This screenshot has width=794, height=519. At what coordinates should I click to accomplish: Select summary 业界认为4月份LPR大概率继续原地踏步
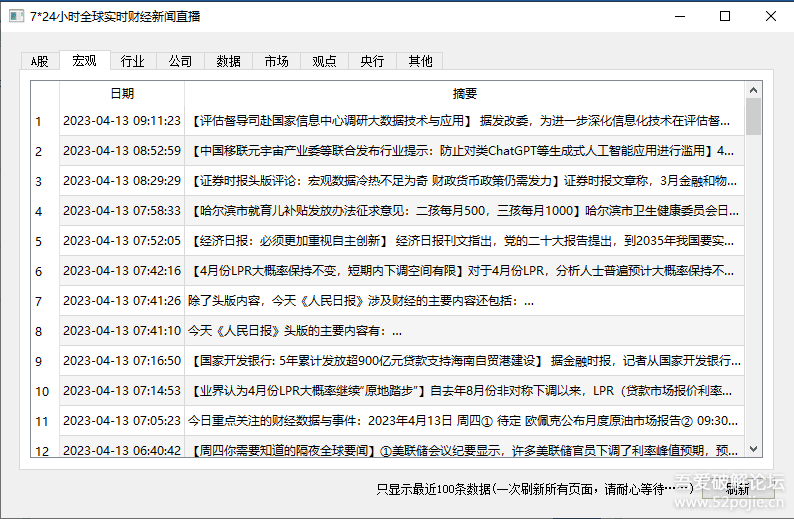[464, 391]
